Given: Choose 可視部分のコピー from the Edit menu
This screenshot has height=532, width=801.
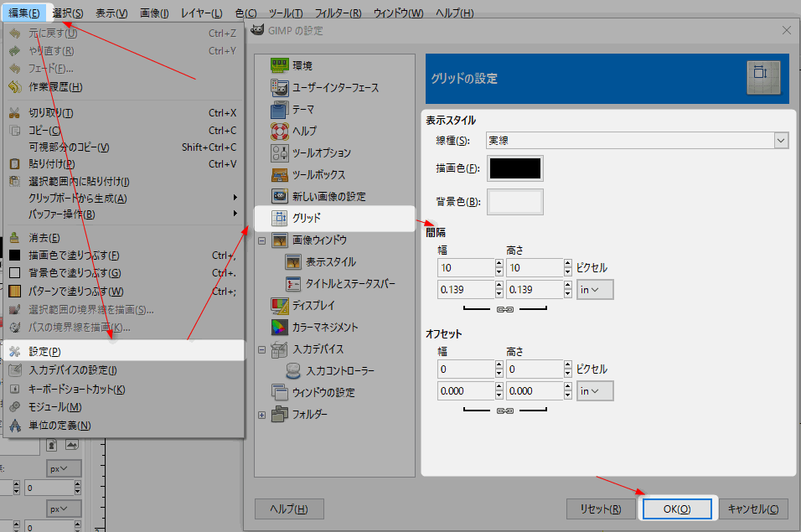Looking at the screenshot, I should point(124,147).
